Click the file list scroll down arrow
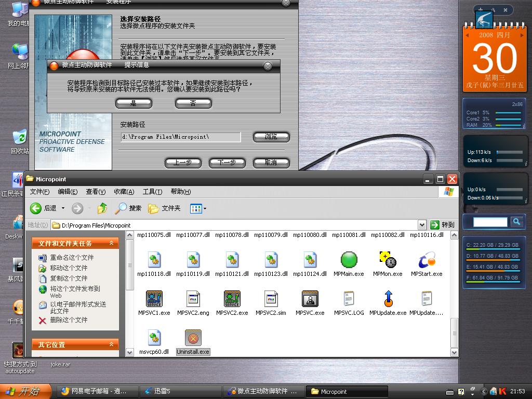Screen dimensions: 532x399 tap(455, 353)
